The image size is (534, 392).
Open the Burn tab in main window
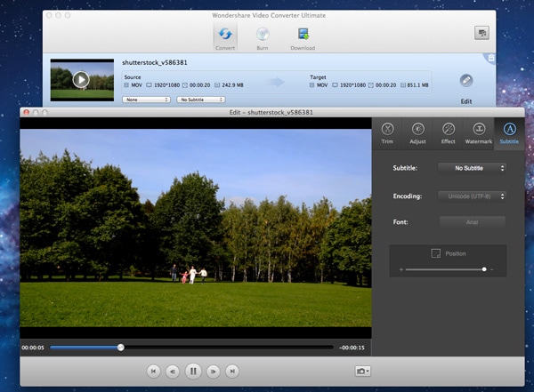point(263,38)
